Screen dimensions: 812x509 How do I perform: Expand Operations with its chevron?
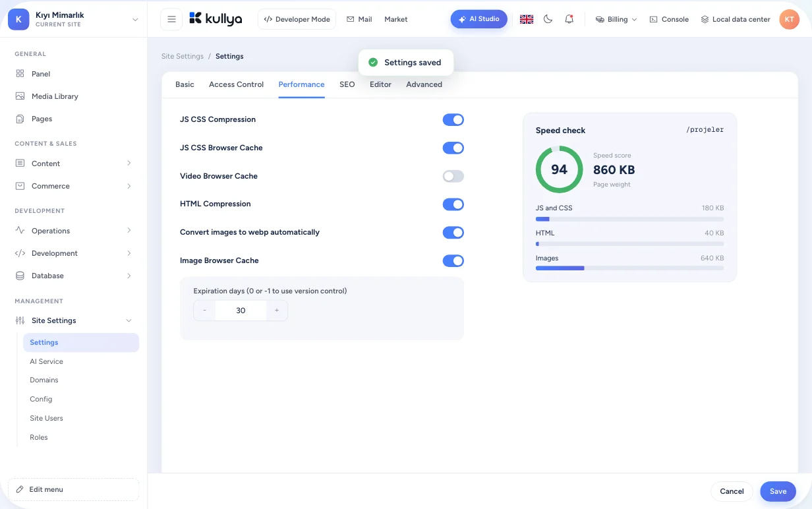129,231
